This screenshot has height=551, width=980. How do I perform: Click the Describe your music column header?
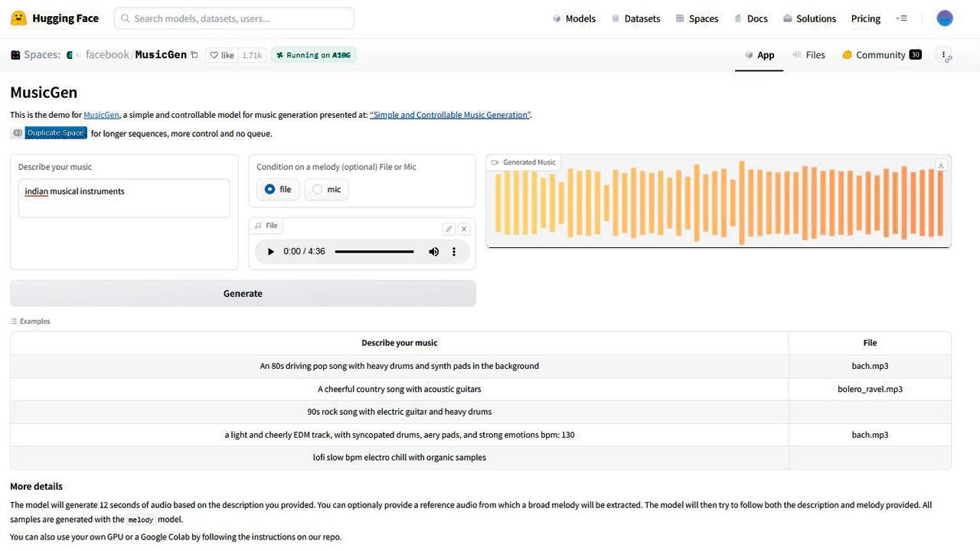click(x=400, y=343)
